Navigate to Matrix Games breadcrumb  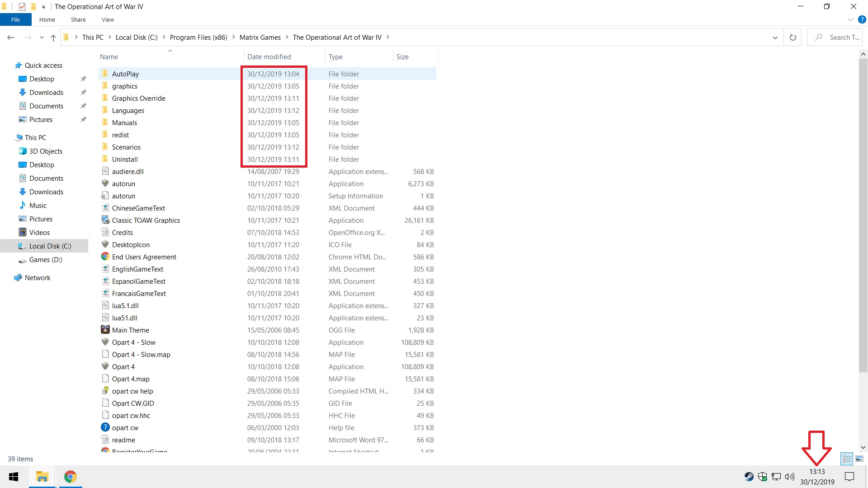pyautogui.click(x=260, y=38)
